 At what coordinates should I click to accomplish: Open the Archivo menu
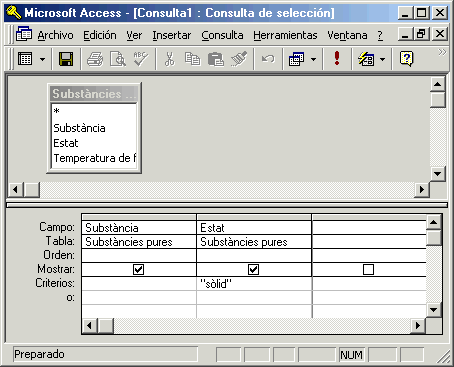pos(55,35)
